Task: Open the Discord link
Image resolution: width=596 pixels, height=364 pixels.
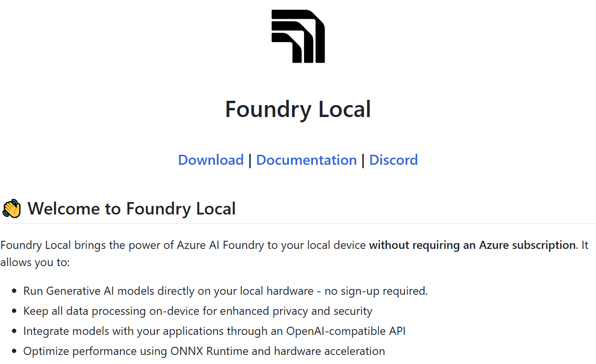Action: pyautogui.click(x=393, y=160)
